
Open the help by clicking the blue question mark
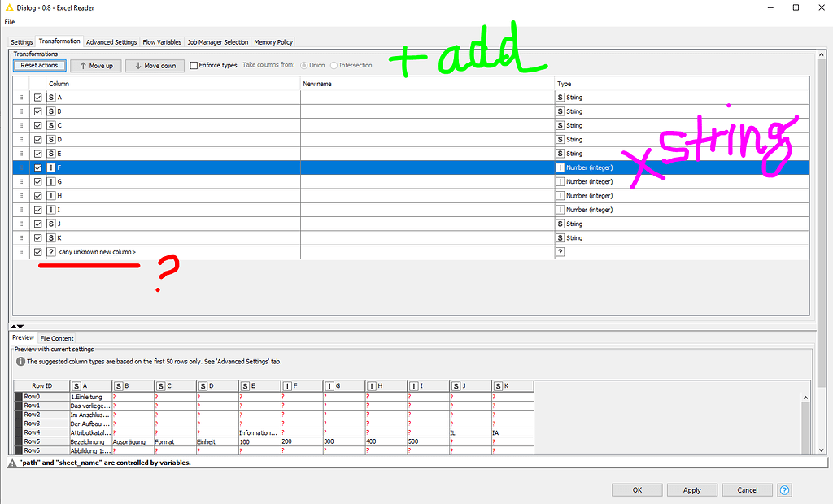tap(783, 489)
